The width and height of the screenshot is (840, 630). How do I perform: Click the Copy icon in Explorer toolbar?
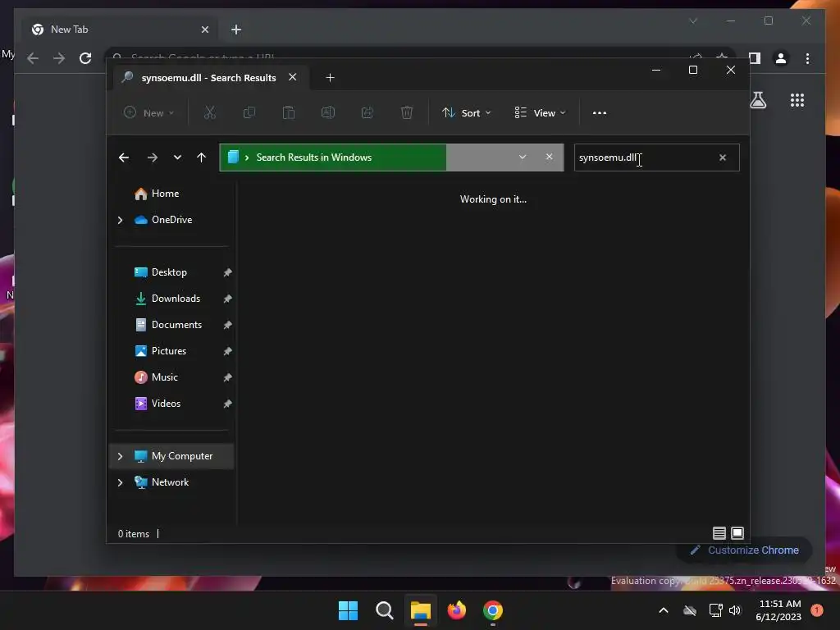click(249, 112)
